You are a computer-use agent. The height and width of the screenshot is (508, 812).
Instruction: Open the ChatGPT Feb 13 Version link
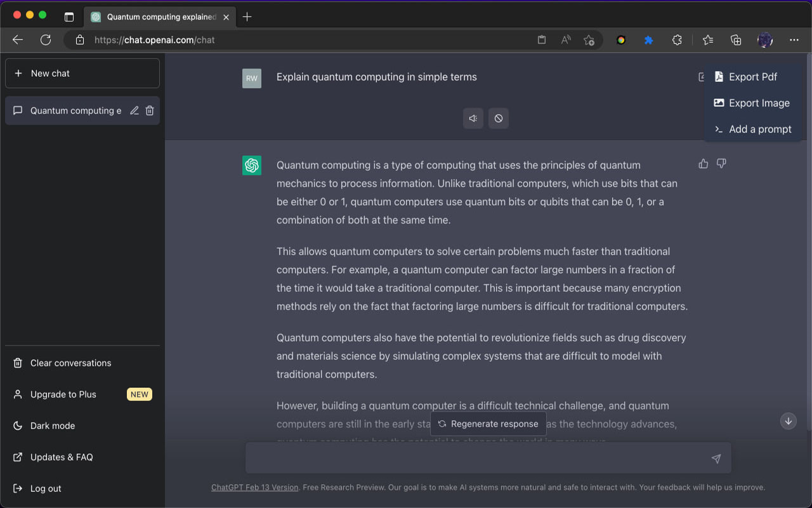pos(254,488)
